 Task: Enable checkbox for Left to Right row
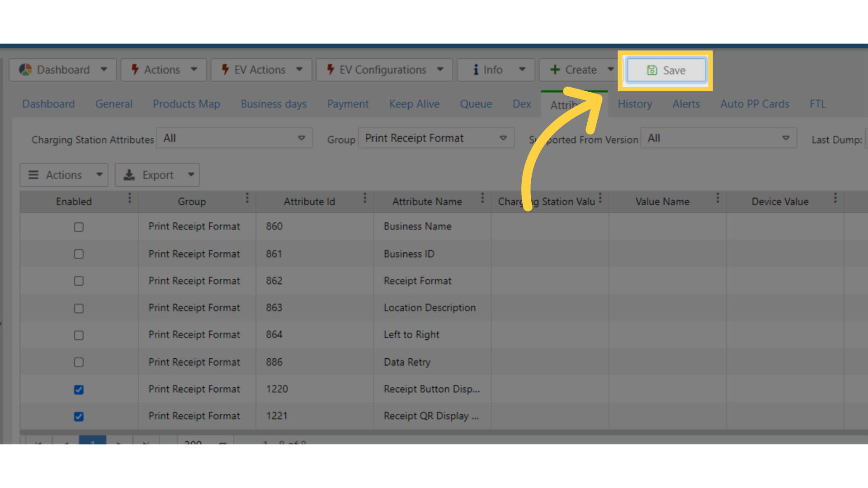click(79, 335)
